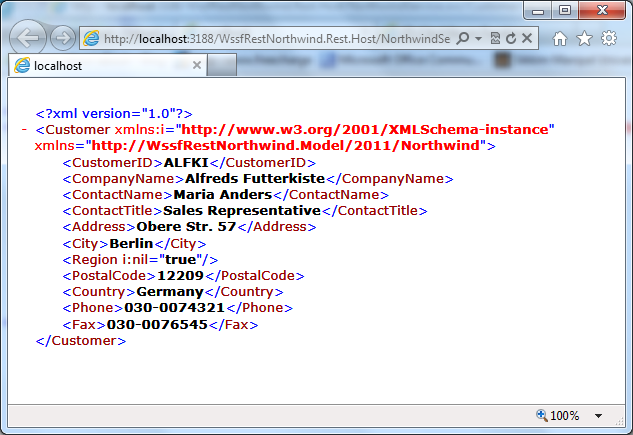This screenshot has width=633, height=435.
Task: Click the zoom magnifier icon in the status bar
Action: click(x=541, y=415)
